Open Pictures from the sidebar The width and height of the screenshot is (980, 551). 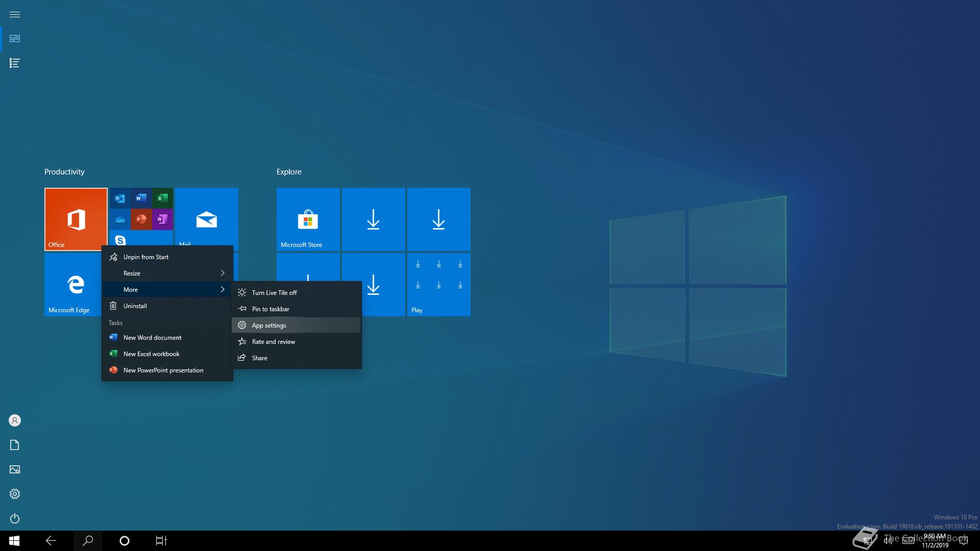(x=15, y=469)
